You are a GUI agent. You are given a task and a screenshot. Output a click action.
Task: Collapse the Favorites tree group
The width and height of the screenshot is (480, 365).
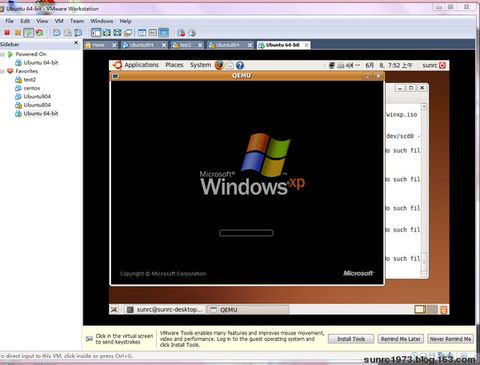point(3,71)
